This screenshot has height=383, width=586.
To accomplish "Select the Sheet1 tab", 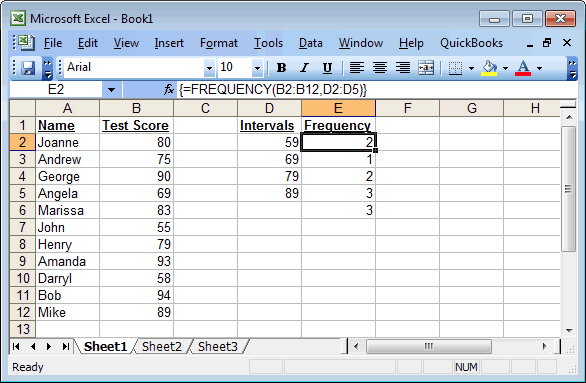I will pos(105,347).
